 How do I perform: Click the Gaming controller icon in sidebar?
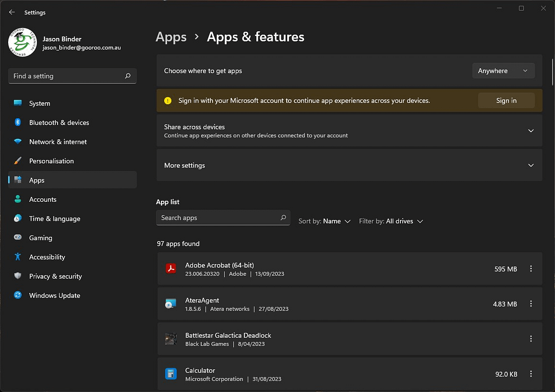(17, 237)
